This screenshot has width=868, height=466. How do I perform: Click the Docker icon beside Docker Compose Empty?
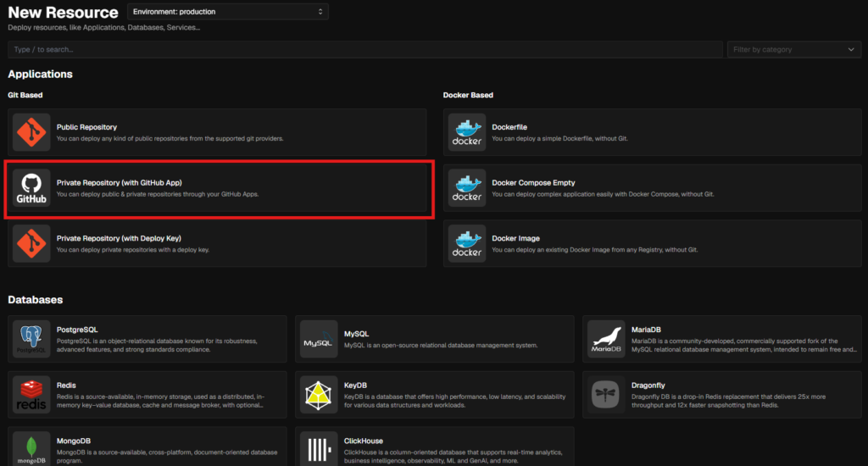[467, 188]
